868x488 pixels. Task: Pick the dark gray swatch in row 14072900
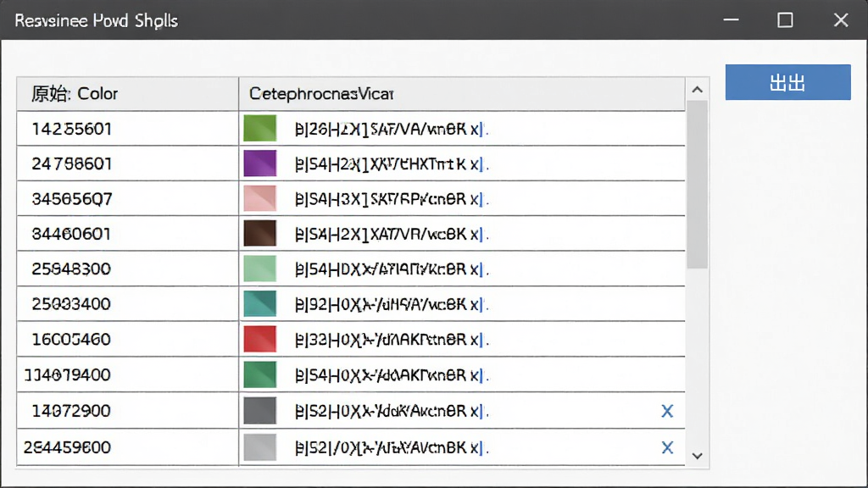pyautogui.click(x=259, y=411)
